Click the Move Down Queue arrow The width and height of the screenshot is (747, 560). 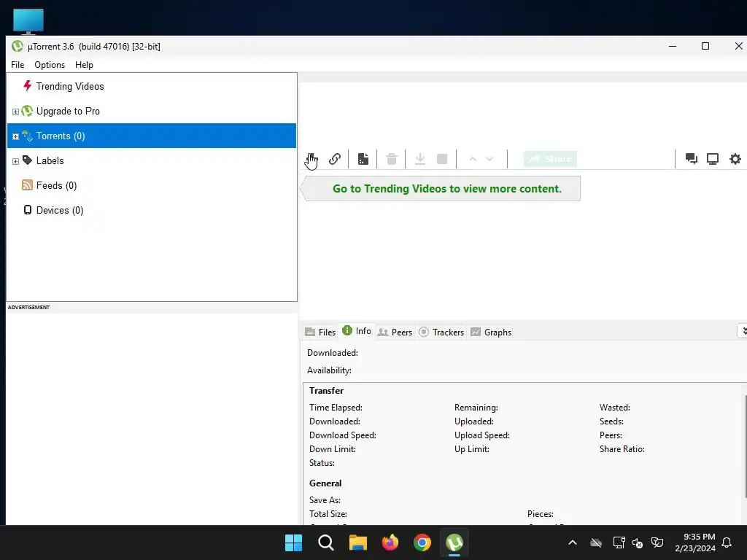(489, 159)
